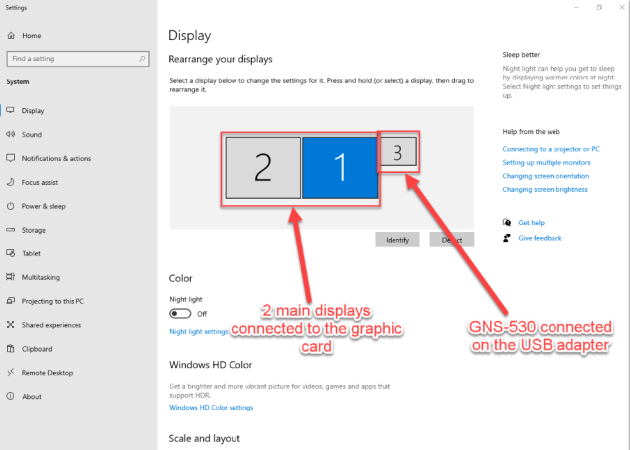This screenshot has height=450, width=630.
Task: Click the About info icon
Action: [x=10, y=396]
